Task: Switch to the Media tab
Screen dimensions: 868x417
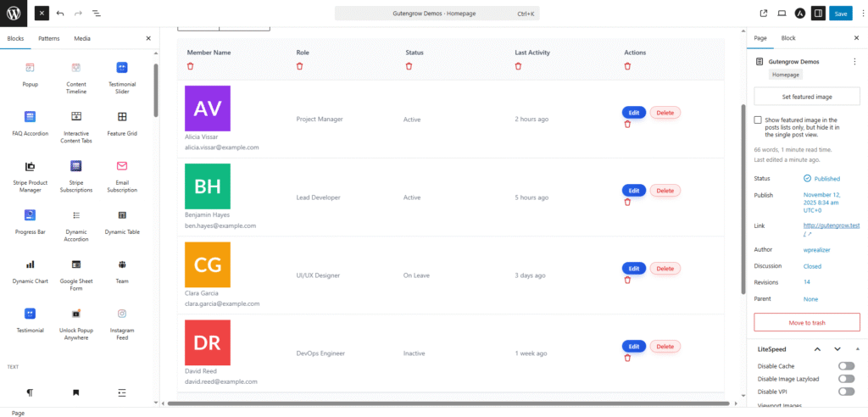Action: click(x=82, y=39)
